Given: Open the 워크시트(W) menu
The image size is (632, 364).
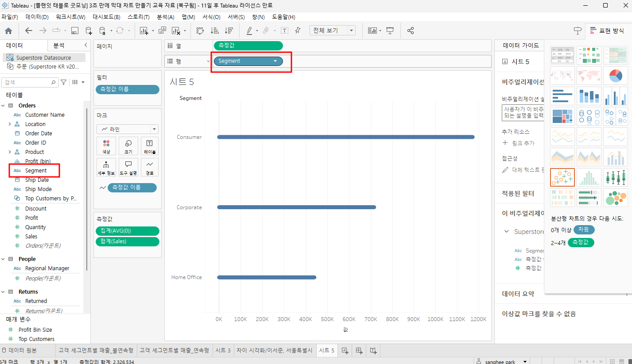Looking at the screenshot, I should click(x=70, y=17).
